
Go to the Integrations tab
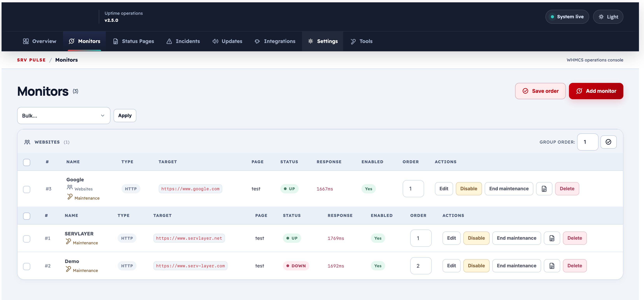275,41
